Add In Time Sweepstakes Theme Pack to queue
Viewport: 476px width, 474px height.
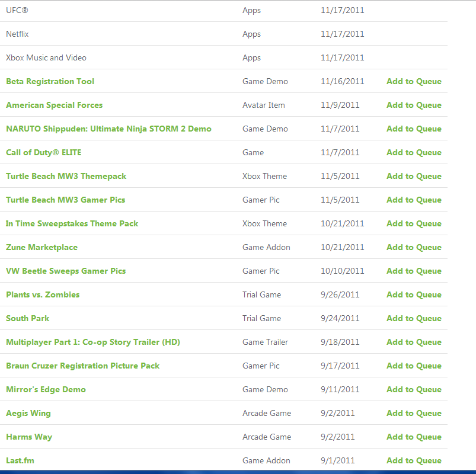click(x=414, y=223)
